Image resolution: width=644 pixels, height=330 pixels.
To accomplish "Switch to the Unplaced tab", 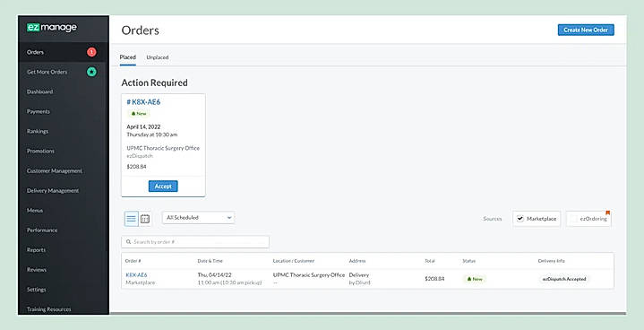I will 158,57.
